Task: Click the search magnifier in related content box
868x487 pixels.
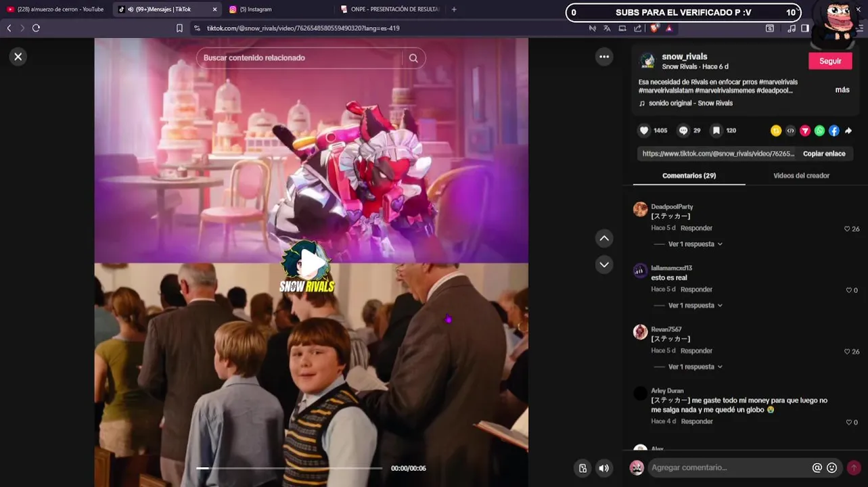Action: 413,58
